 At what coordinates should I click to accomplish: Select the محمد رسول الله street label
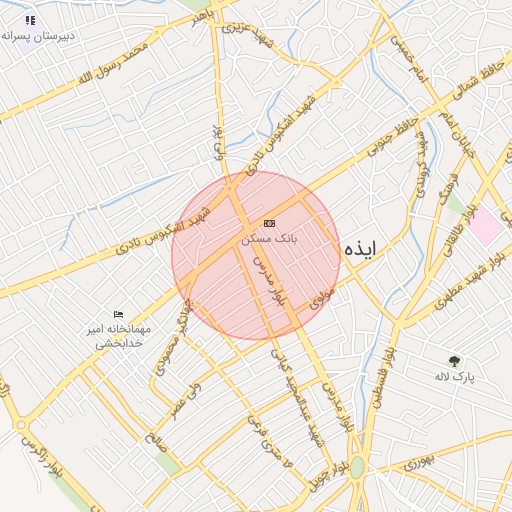pyautogui.click(x=113, y=63)
